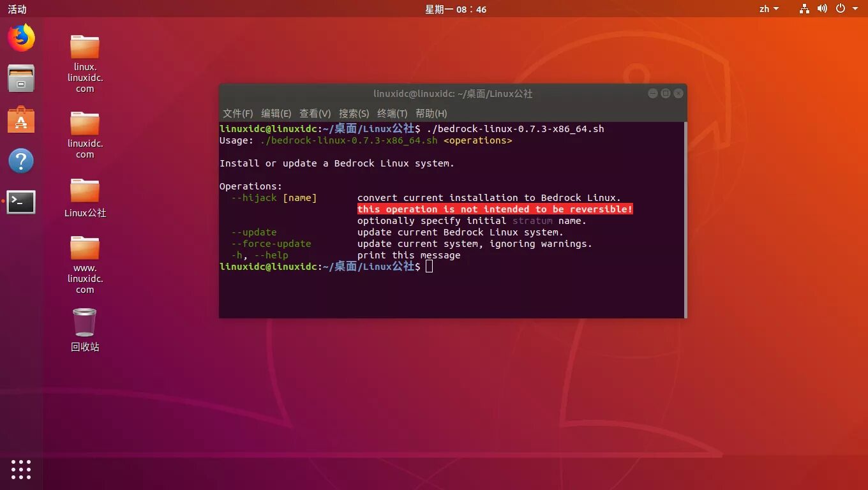Click the red 'this operation is not intended' warning
Screen dimensions: 868x490
click(x=495, y=209)
